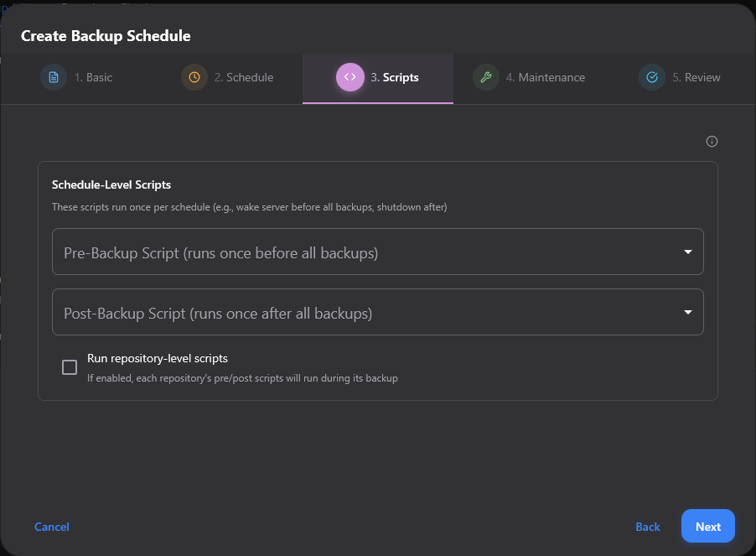Switch to the Schedule tab
This screenshot has width=756, height=556.
[x=226, y=77]
